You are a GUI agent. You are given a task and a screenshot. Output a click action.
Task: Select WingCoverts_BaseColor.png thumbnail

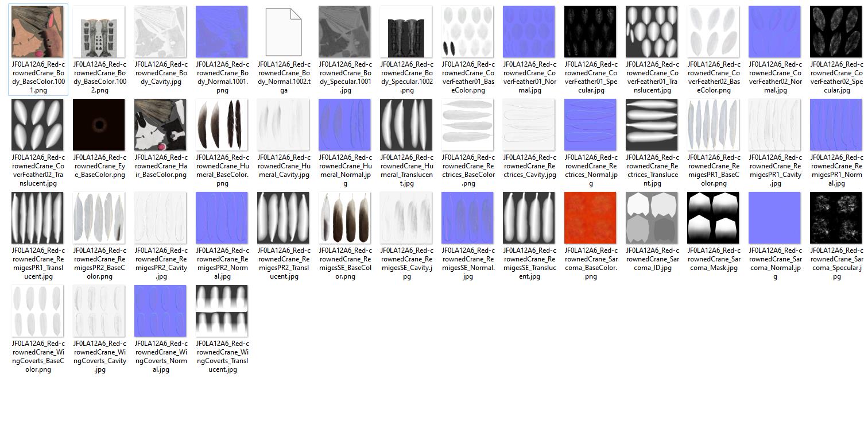[38, 311]
